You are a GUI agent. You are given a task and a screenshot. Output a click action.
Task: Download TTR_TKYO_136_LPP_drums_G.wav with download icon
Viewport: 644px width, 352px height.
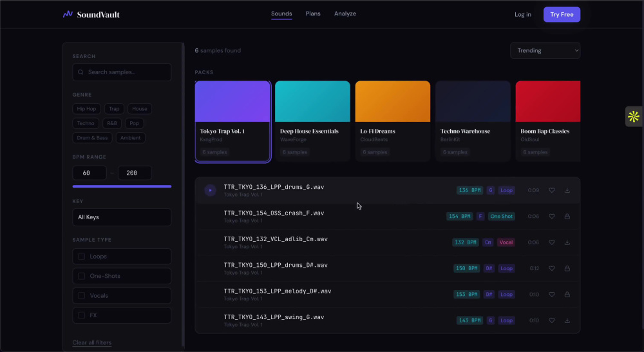[x=567, y=190]
